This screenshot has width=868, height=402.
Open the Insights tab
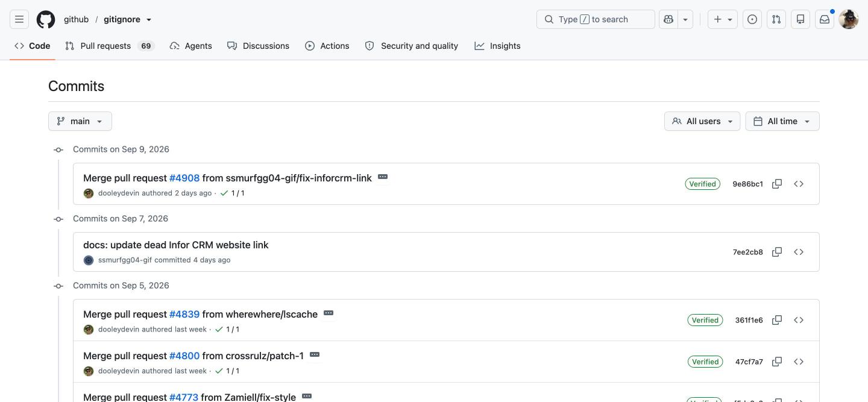point(497,46)
